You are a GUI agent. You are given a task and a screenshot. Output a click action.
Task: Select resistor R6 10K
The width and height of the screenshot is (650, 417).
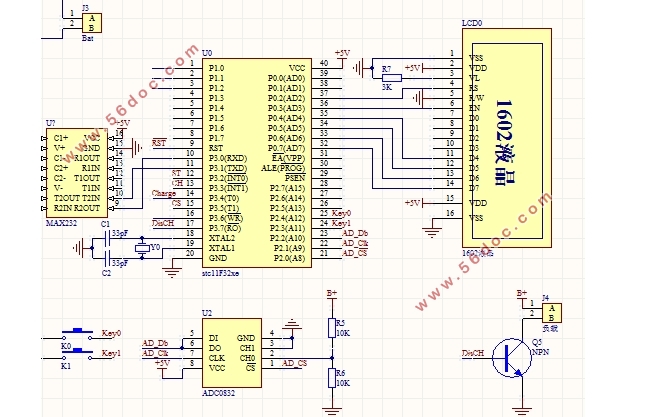point(332,378)
